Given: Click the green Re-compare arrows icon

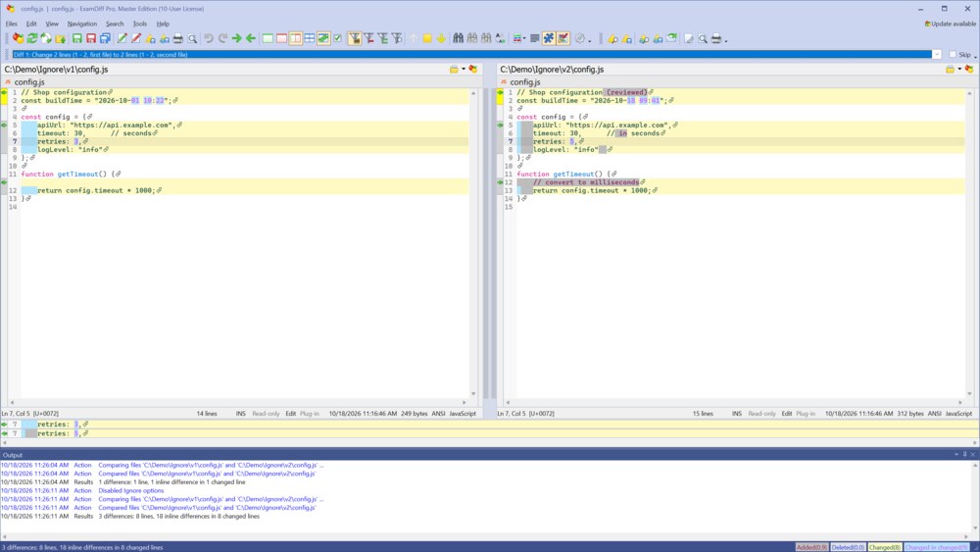Looking at the screenshot, I should 32,39.
